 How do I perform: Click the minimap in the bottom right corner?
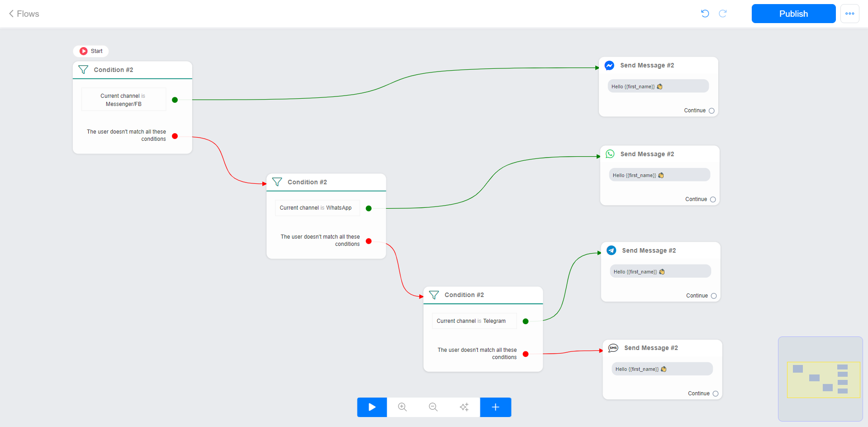(820, 379)
